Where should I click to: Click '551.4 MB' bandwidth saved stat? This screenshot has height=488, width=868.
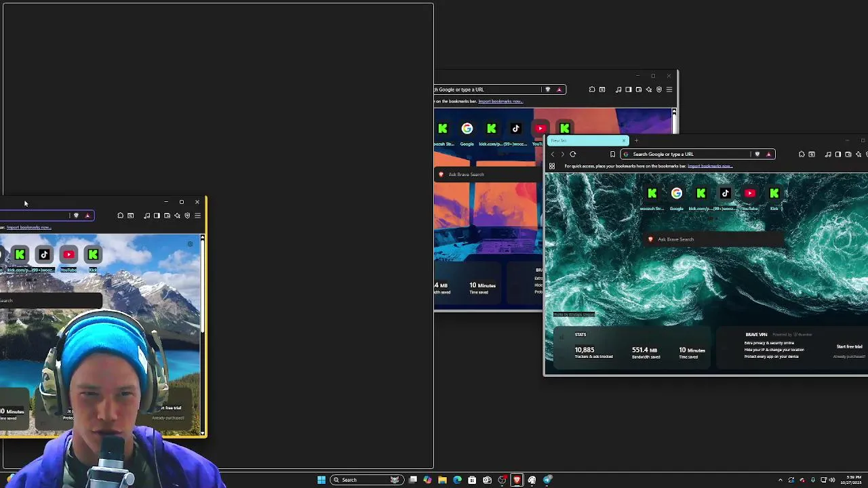[644, 350]
